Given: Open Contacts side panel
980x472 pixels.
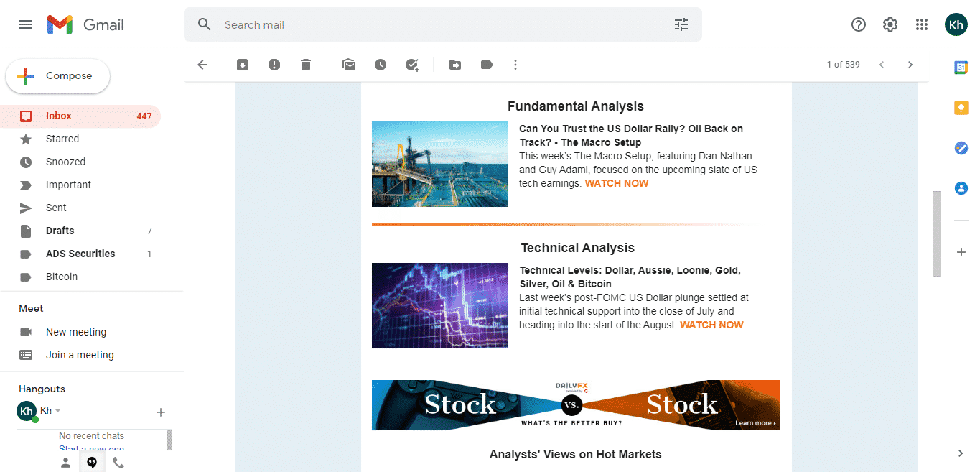Looking at the screenshot, I should coord(961,188).
